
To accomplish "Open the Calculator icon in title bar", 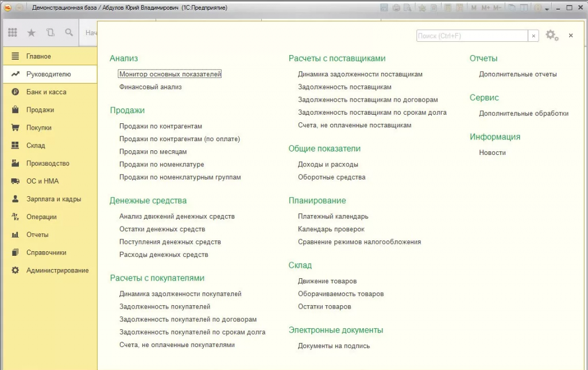I will tap(448, 7).
